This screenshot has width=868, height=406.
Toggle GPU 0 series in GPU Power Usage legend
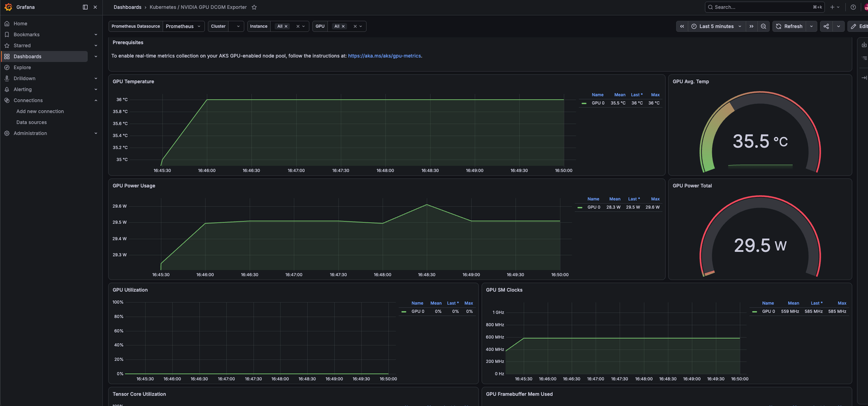tap(593, 207)
